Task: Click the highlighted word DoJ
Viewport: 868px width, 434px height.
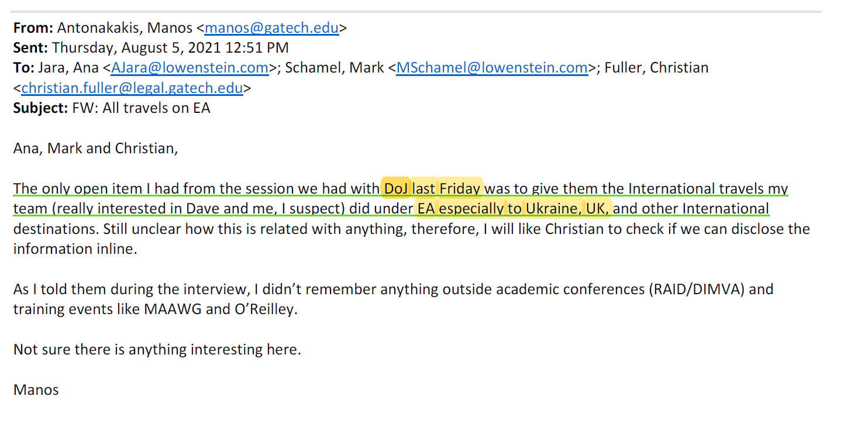Action: click(396, 188)
